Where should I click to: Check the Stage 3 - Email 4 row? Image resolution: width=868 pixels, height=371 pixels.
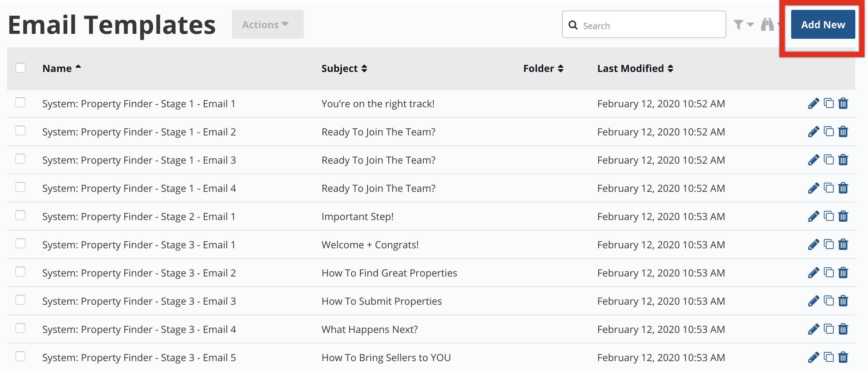coord(20,328)
